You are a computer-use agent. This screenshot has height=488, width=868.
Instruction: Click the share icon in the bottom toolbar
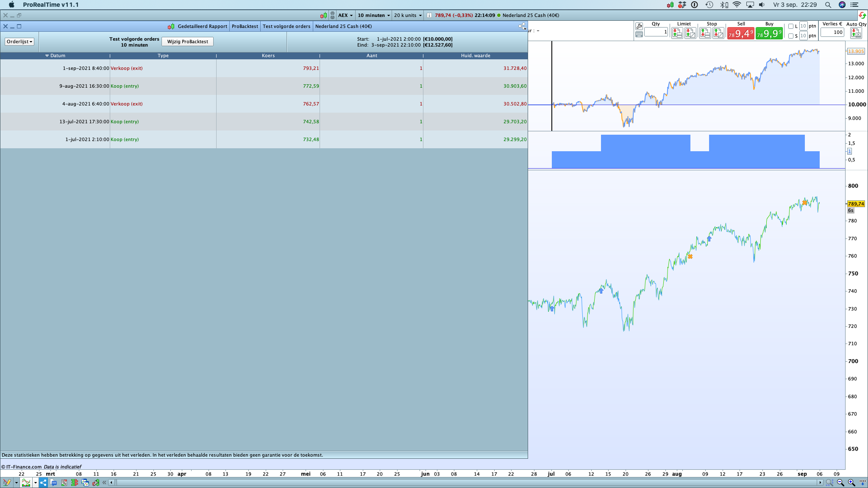tap(43, 482)
